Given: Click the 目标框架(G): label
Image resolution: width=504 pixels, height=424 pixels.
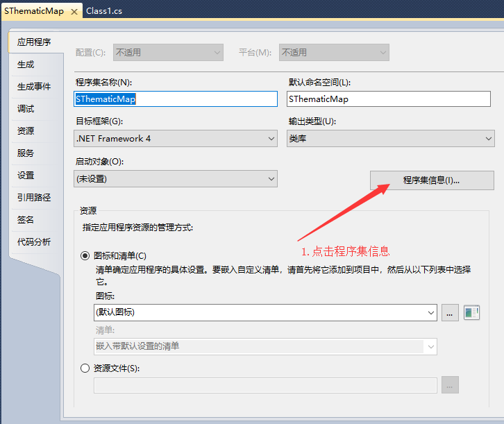Looking at the screenshot, I should click(99, 121).
